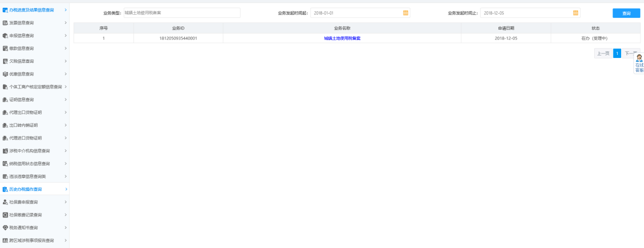Image resolution: width=644 pixels, height=248 pixels.
Task: Click business ID cell 1812050935440001
Action: [178, 38]
